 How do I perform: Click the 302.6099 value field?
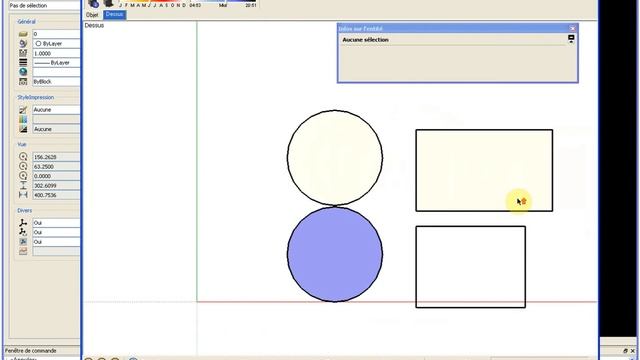click(x=56, y=185)
